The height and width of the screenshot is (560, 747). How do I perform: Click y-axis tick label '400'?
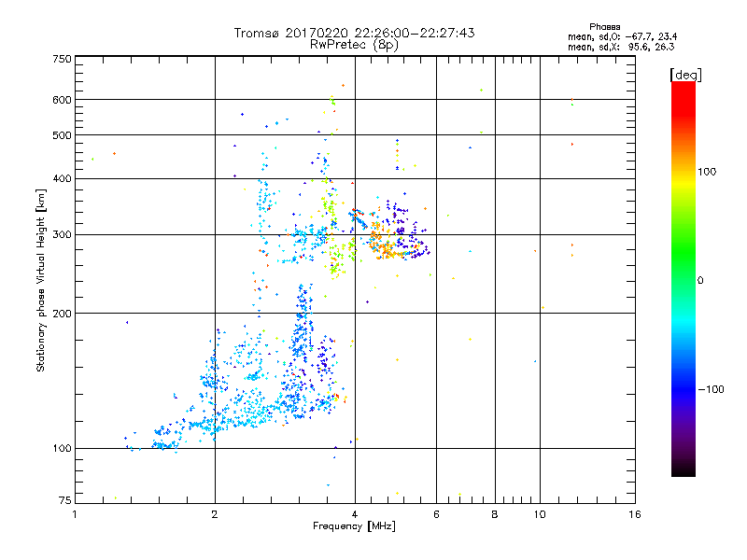62,179
